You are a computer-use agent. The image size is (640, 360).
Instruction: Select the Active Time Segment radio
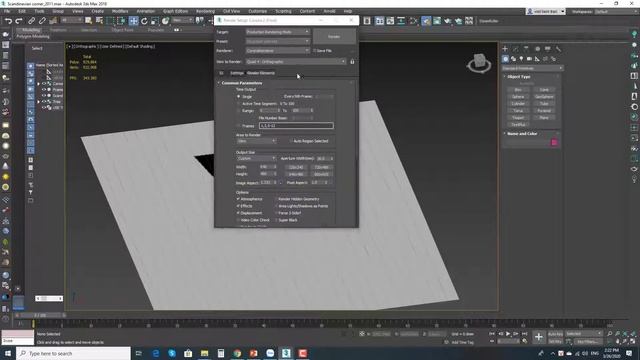[239, 104]
